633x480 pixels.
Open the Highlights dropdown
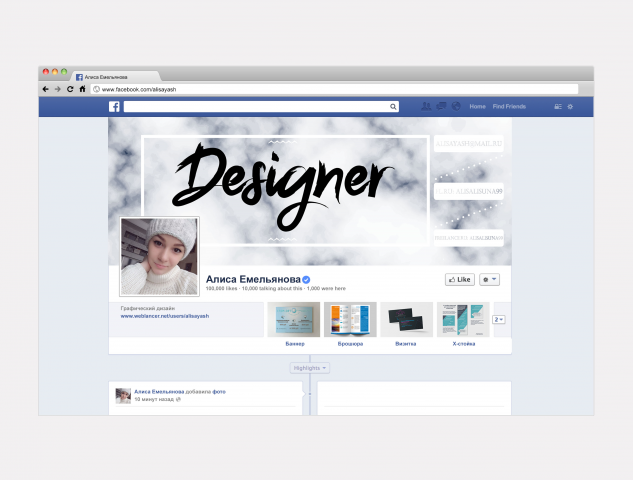[x=310, y=368]
